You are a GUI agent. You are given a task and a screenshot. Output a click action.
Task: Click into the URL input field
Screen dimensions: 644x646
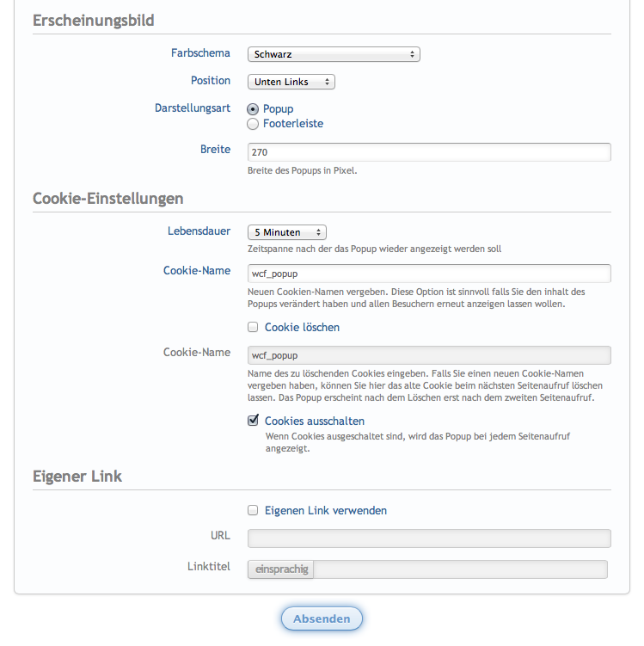tap(429, 538)
